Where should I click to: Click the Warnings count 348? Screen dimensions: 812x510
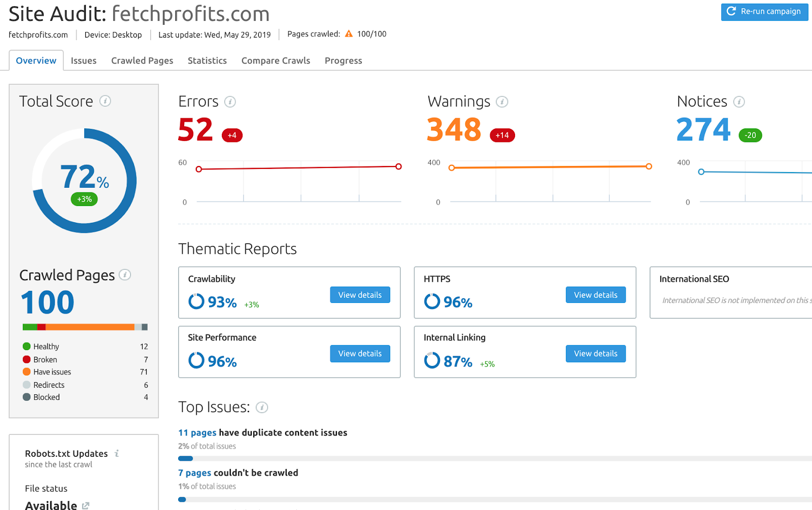point(454,129)
